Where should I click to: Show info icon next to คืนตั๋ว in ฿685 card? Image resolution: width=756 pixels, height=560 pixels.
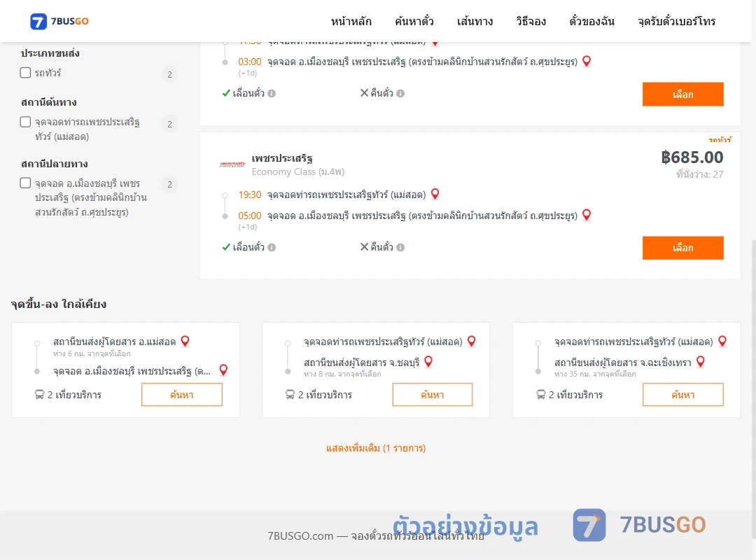point(400,247)
